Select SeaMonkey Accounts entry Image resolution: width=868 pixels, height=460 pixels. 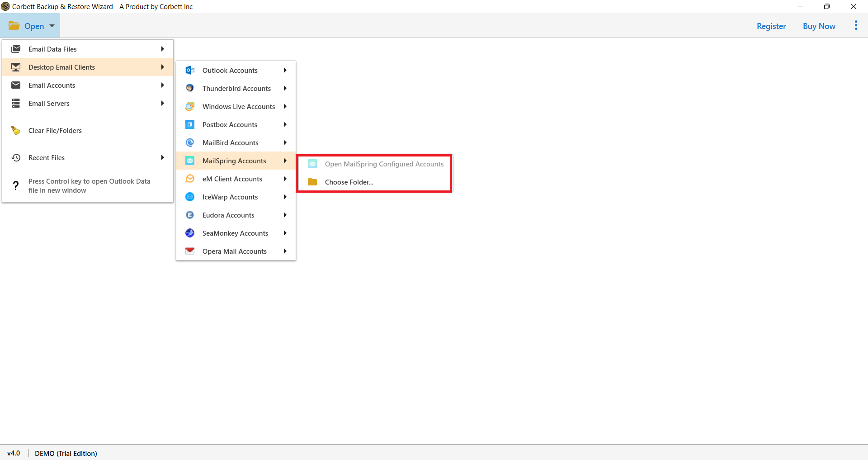236,233
